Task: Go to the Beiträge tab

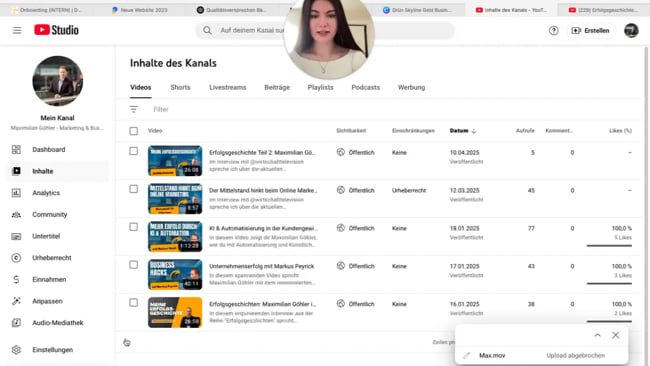Action: pyautogui.click(x=277, y=87)
